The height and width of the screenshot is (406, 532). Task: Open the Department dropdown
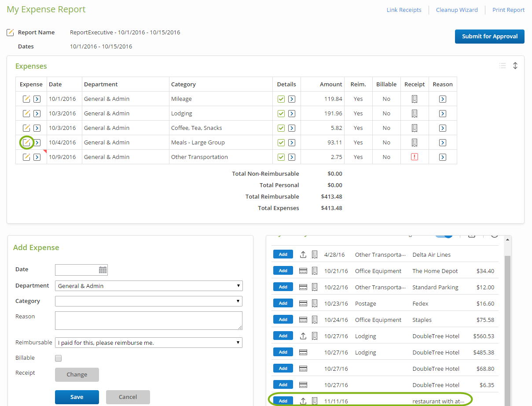pyautogui.click(x=149, y=286)
